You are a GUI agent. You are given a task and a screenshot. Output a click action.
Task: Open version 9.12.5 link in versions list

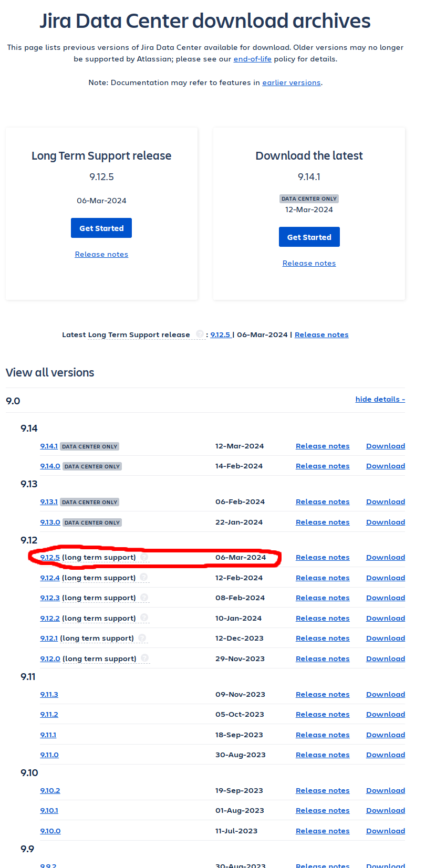pos(50,557)
